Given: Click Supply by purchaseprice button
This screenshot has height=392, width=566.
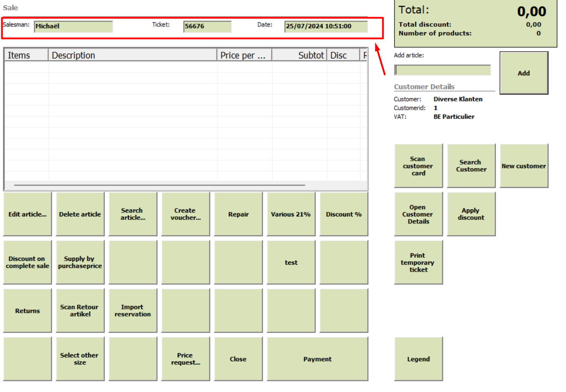Looking at the screenshot, I should coord(80,263).
